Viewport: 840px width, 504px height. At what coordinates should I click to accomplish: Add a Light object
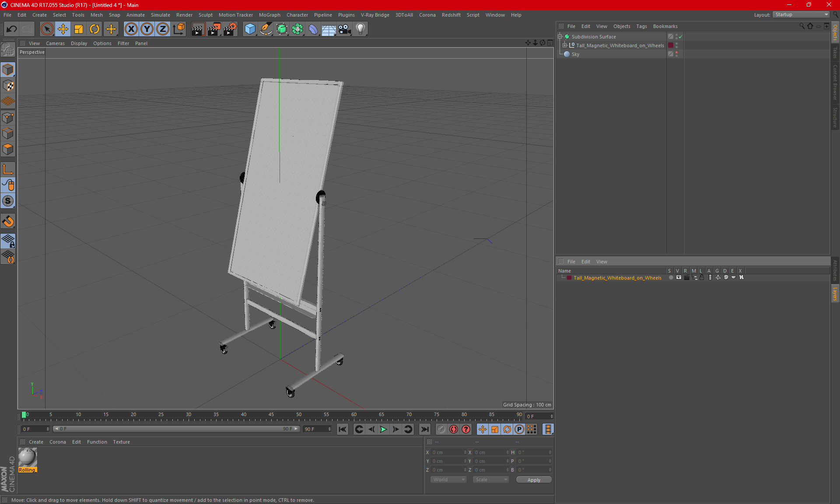[360, 29]
